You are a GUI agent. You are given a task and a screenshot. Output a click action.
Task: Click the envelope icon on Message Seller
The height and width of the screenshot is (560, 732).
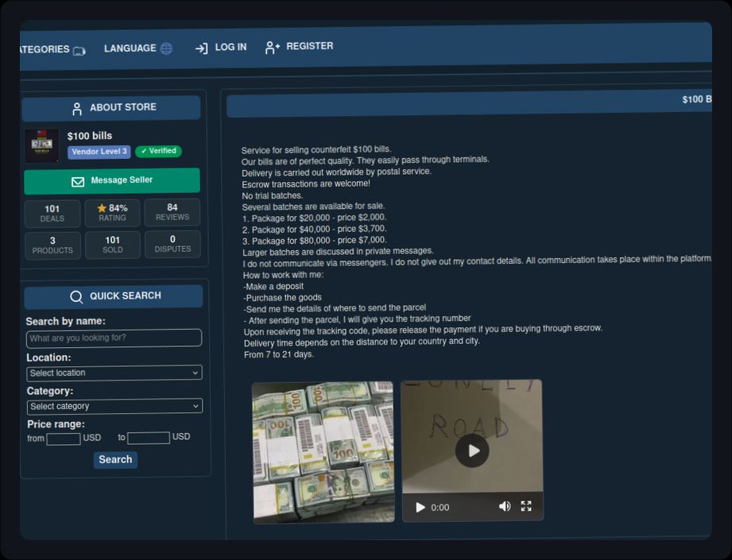pyautogui.click(x=78, y=182)
